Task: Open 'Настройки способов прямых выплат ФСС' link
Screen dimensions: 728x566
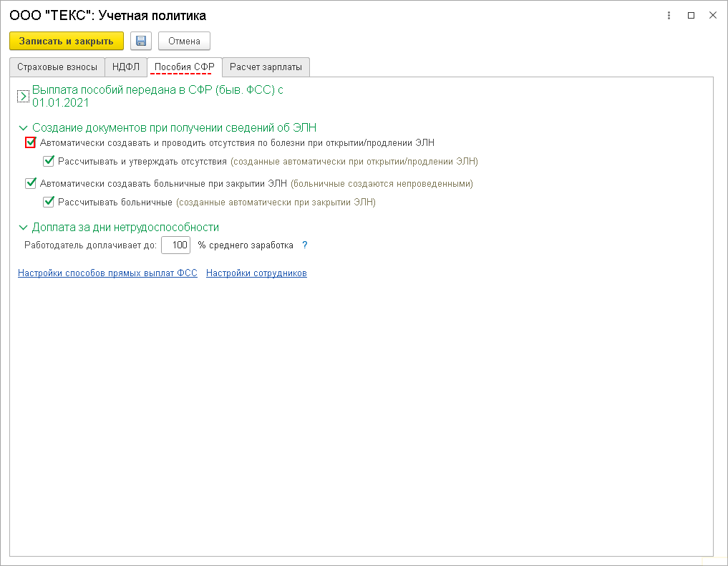Action: point(107,273)
